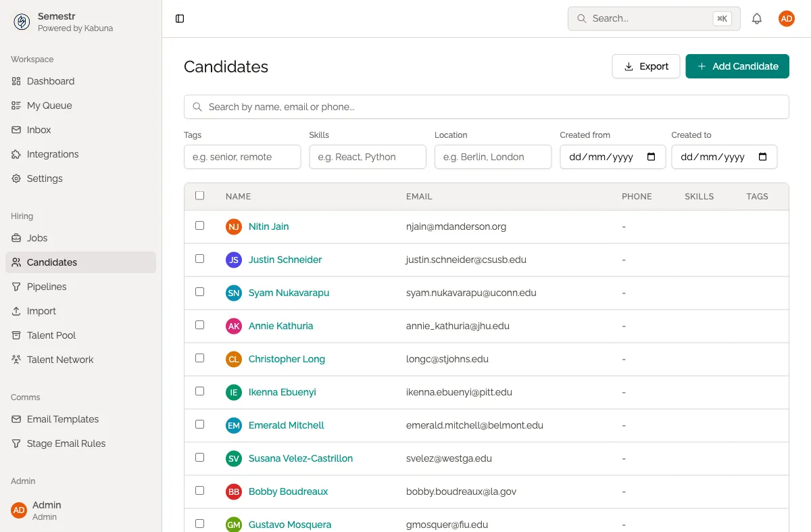Select the Talent Network icon
The height and width of the screenshot is (532, 811).
point(15,360)
